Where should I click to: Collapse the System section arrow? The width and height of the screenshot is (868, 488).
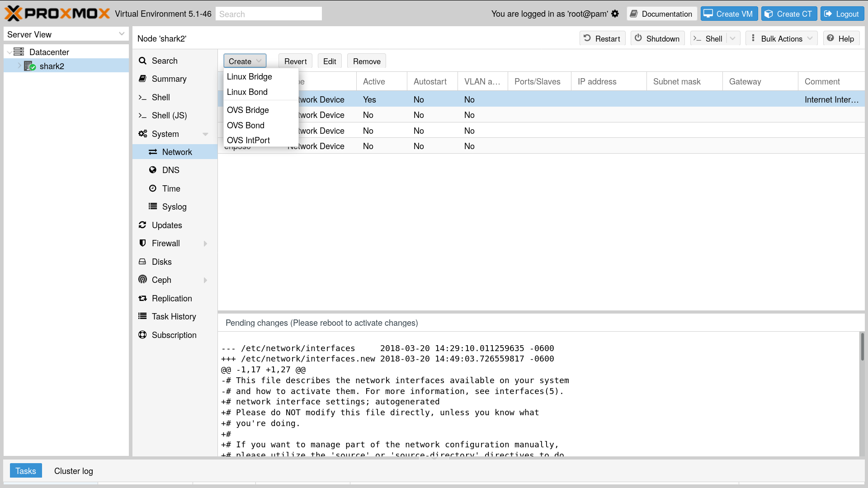[205, 134]
